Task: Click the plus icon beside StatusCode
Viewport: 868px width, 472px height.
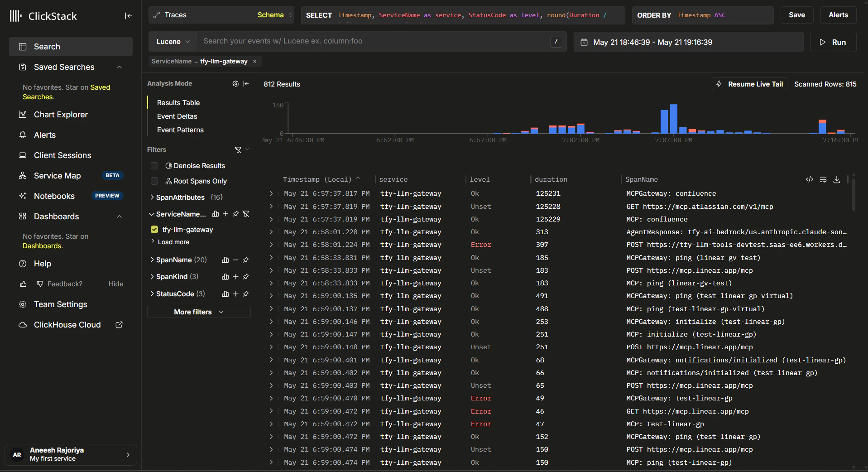Action: click(x=236, y=294)
